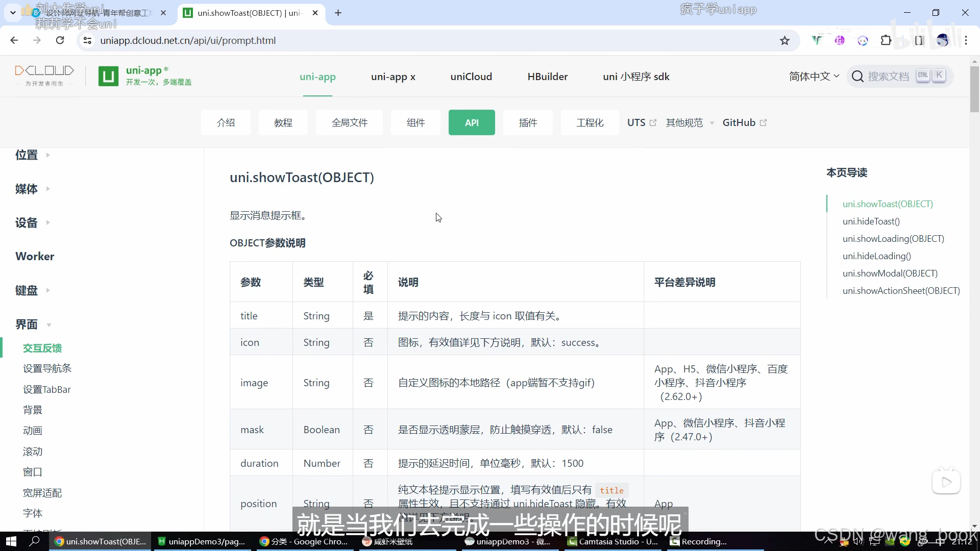Open 背景 sidebar item
The width and height of the screenshot is (980, 551).
tap(33, 410)
